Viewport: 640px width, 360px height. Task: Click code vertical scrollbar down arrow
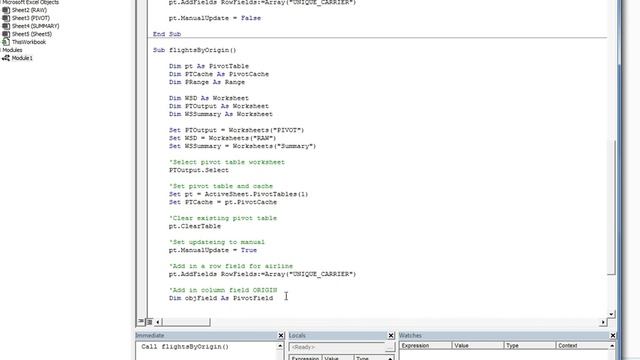coord(611,314)
